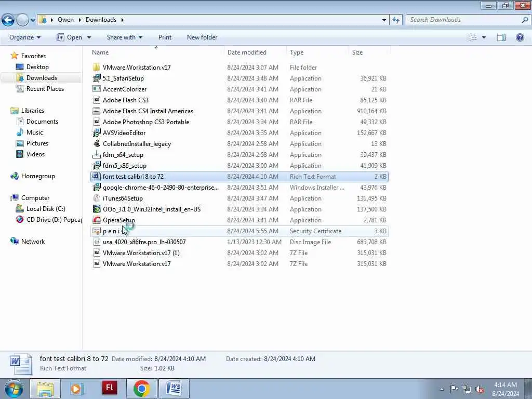This screenshot has width=532, height=399.
Task: Click the Print toolbar button
Action: point(165,37)
